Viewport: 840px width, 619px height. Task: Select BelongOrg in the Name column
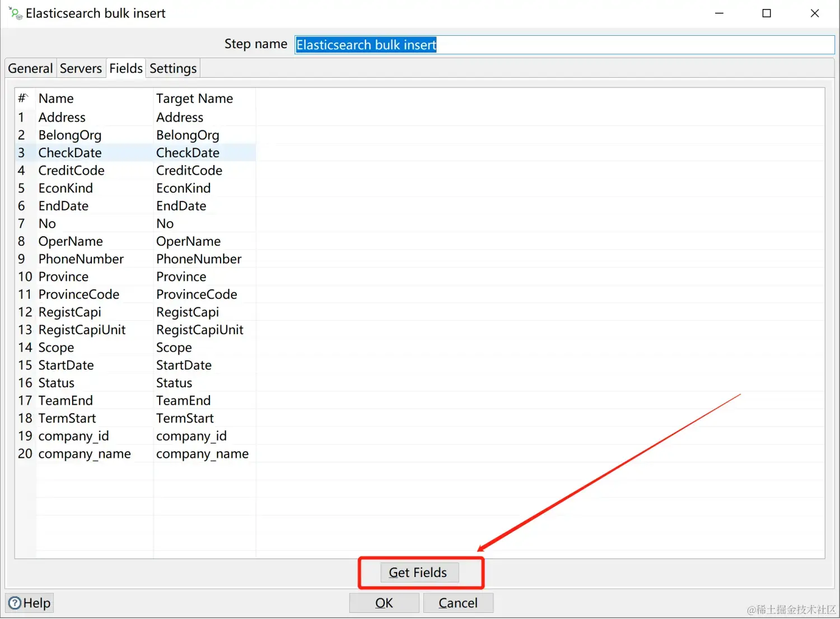[x=95, y=135]
